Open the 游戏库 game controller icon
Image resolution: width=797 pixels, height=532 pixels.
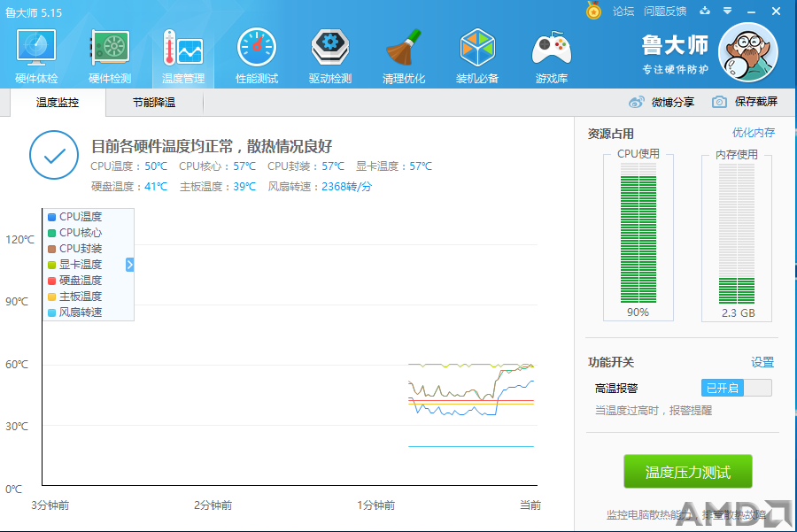tap(552, 49)
